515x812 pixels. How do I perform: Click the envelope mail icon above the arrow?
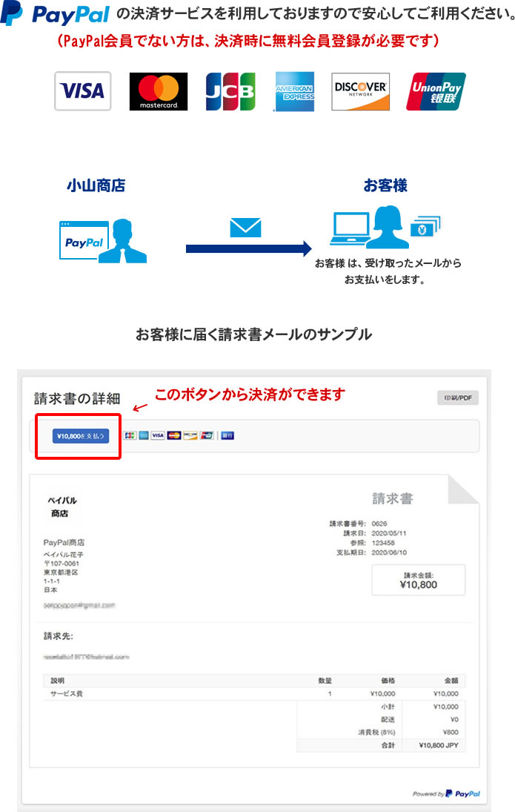coord(245,228)
